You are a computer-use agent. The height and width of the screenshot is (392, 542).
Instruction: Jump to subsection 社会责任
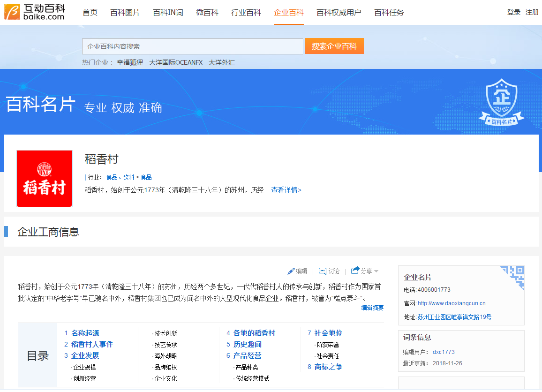328,356
